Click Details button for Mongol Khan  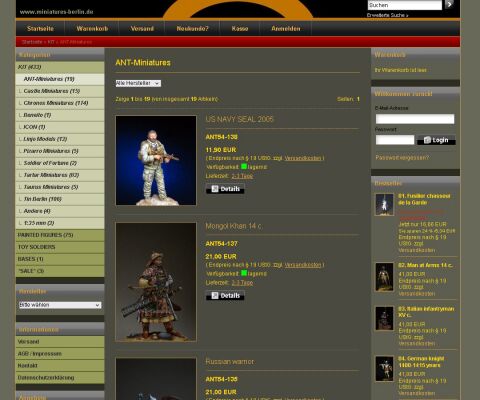tap(225, 296)
